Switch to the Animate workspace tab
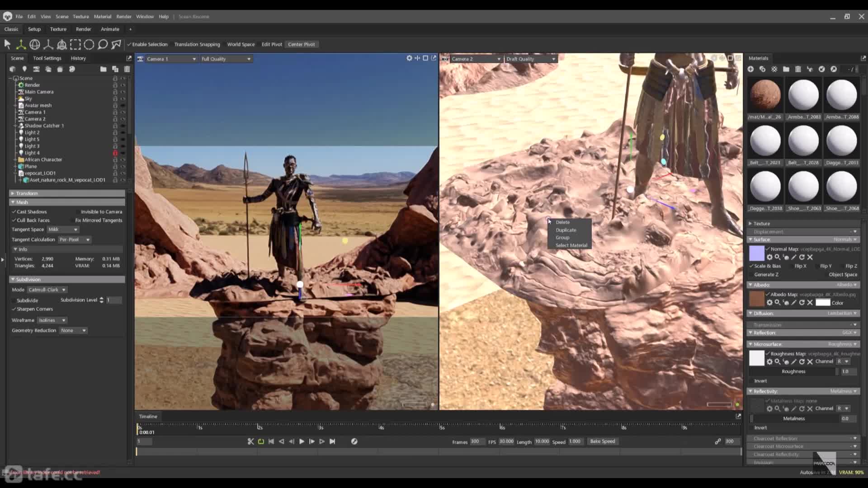Image resolution: width=868 pixels, height=488 pixels. (110, 29)
